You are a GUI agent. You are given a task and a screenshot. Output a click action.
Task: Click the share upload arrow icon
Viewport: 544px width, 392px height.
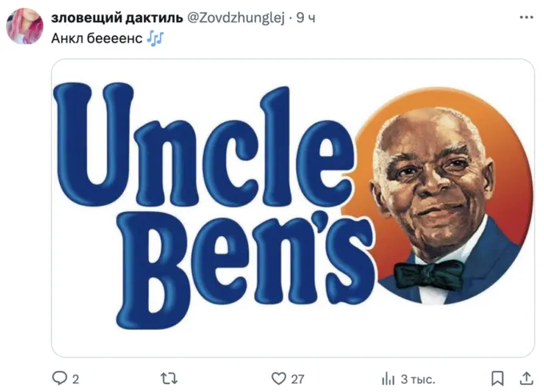526,378
